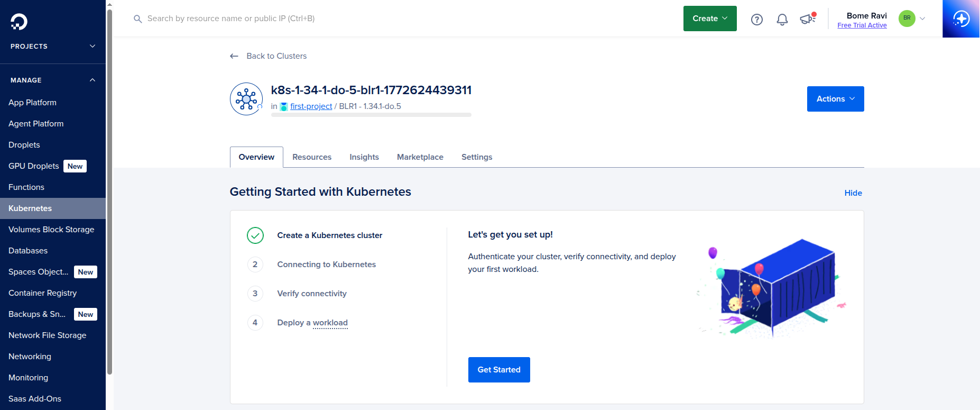This screenshot has height=410, width=980.
Task: Switch to the Resources tab
Action: [x=312, y=157]
